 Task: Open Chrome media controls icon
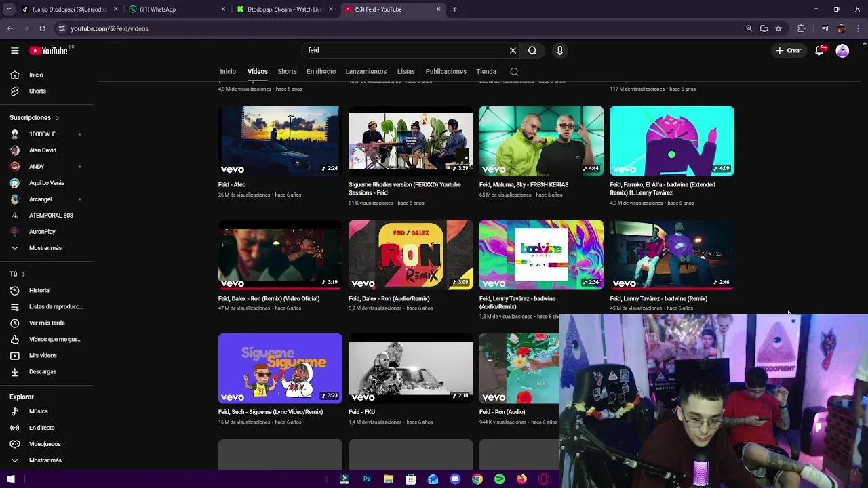tap(825, 28)
